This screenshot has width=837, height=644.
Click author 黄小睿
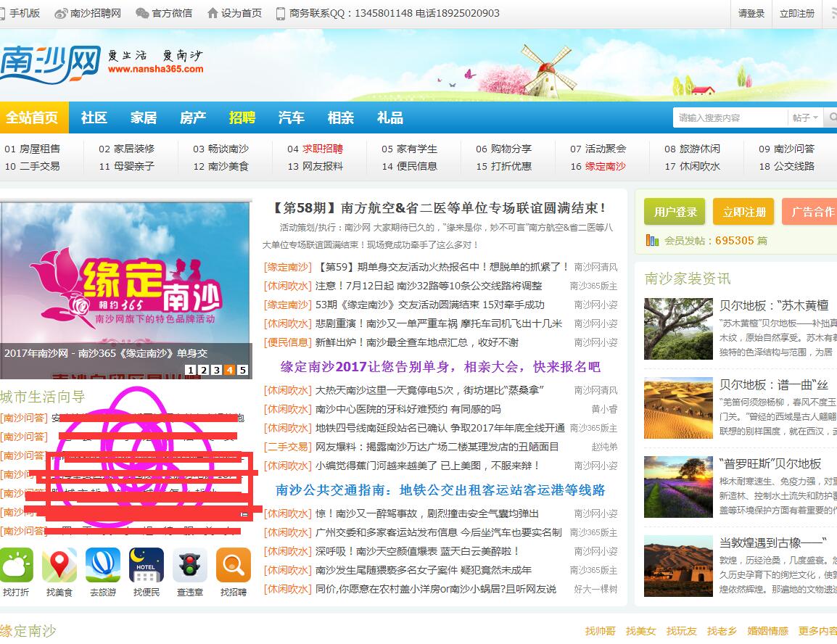pos(604,409)
